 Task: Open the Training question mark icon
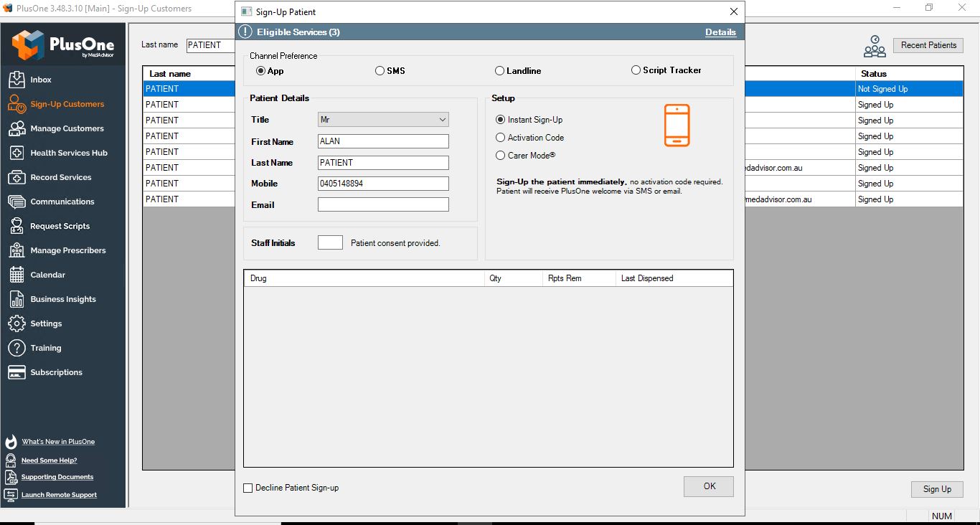pos(17,348)
